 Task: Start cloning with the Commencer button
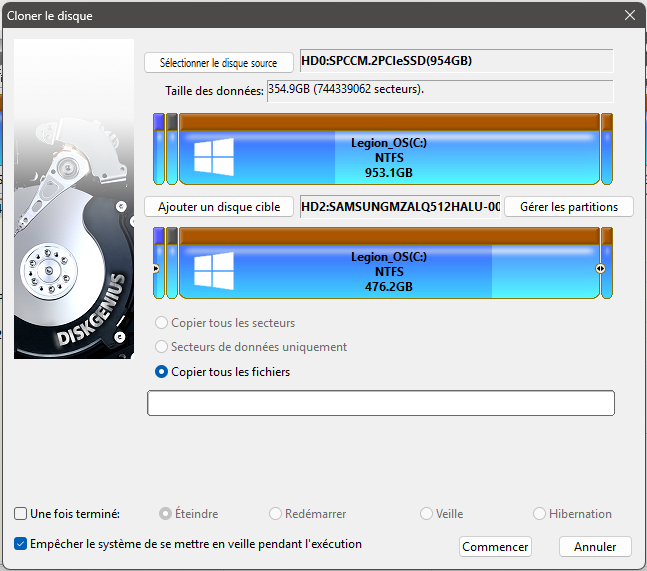[495, 547]
